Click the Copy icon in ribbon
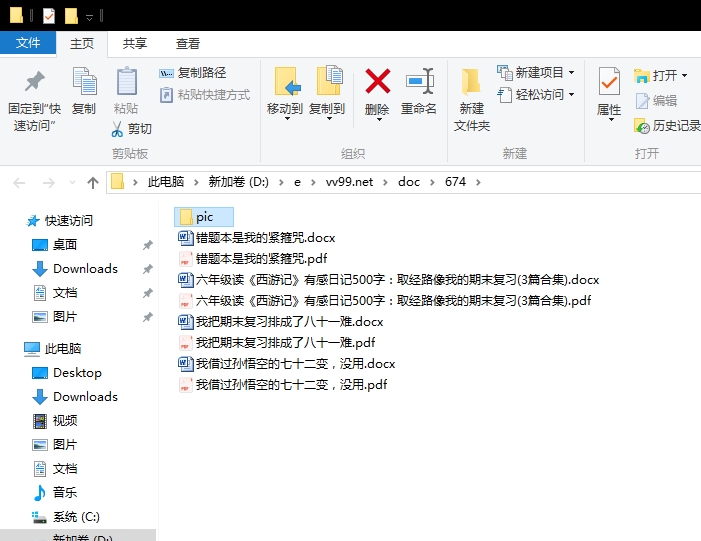Viewport: 701px width, 541px height. 84,81
